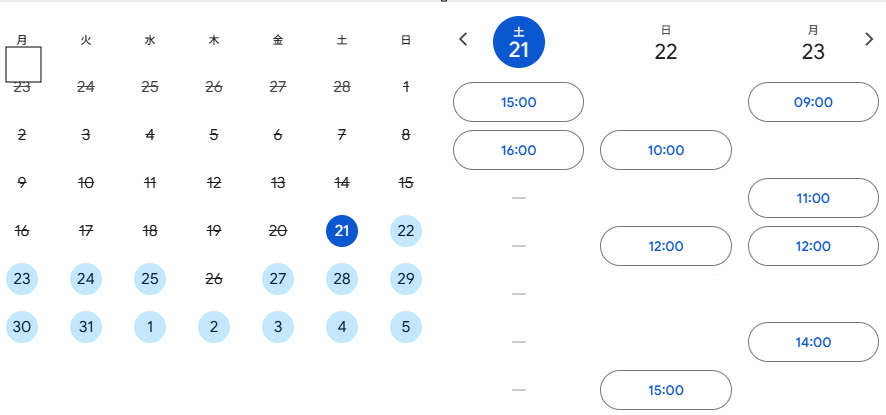This screenshot has width=886, height=415.
Task: Choose date 27 in the calendar
Action: click(x=278, y=279)
